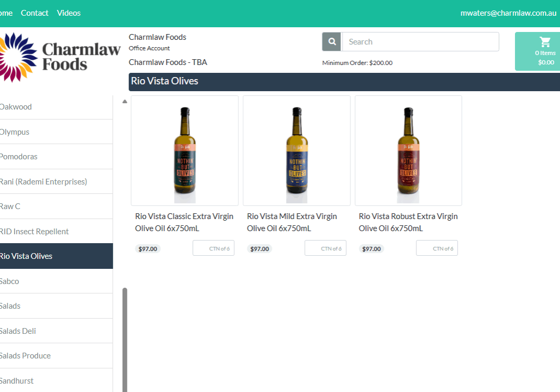Select the Sabco category

pyautogui.click(x=56, y=281)
